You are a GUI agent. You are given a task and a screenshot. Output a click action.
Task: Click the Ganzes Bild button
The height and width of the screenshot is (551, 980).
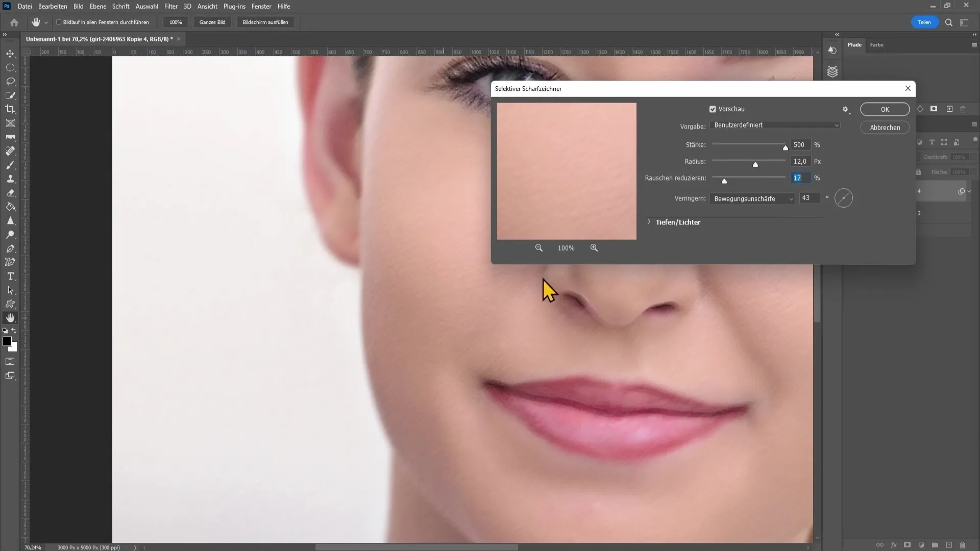point(212,22)
